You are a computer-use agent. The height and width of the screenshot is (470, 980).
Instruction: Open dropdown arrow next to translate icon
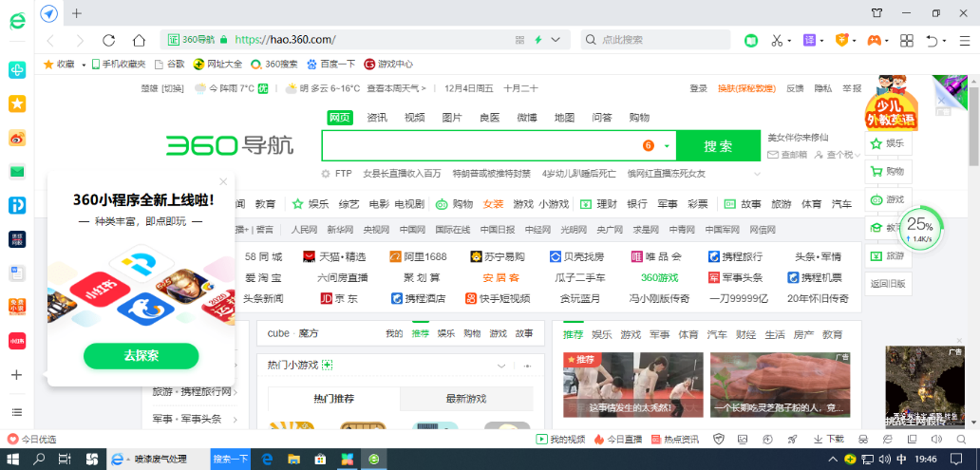(x=821, y=41)
